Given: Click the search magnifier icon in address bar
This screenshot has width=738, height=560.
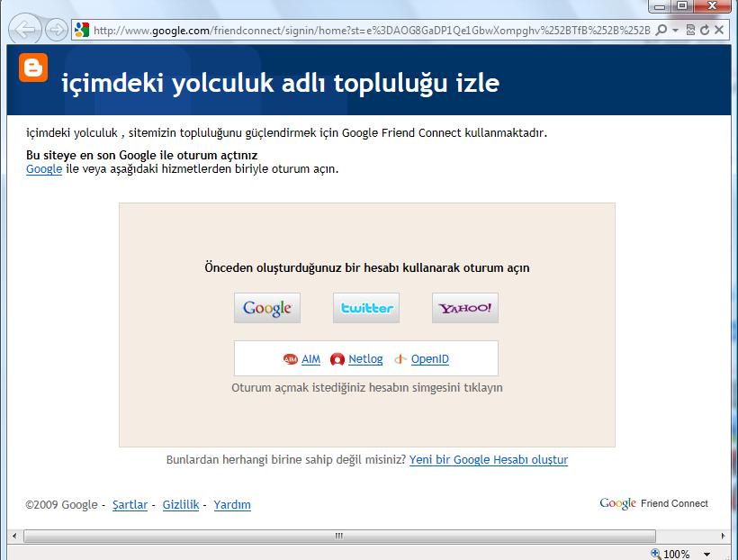Looking at the screenshot, I should pos(661,30).
